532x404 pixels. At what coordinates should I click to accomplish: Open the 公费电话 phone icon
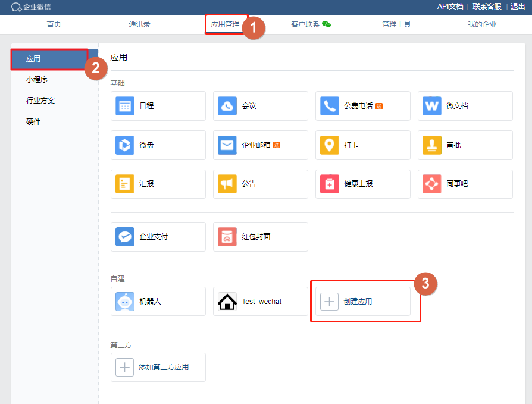click(330, 106)
